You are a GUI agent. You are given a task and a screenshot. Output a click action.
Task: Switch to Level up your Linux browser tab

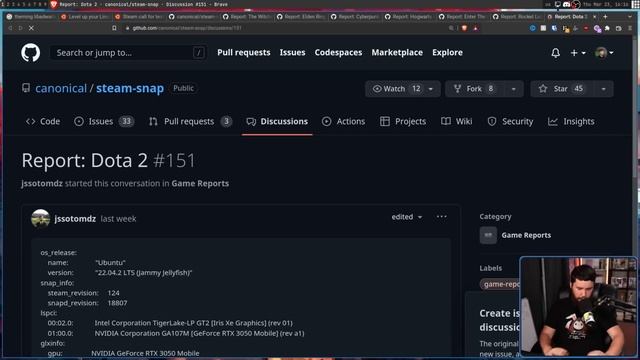pos(84,17)
